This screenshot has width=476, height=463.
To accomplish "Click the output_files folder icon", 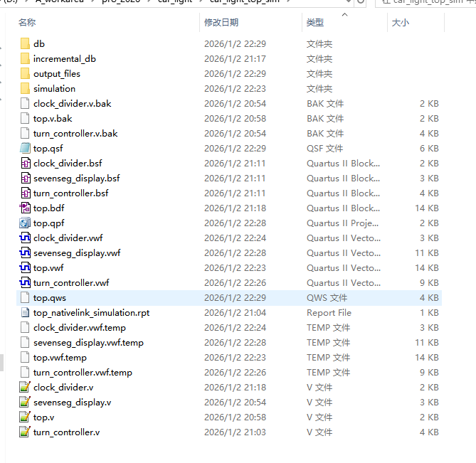I will click(25, 73).
